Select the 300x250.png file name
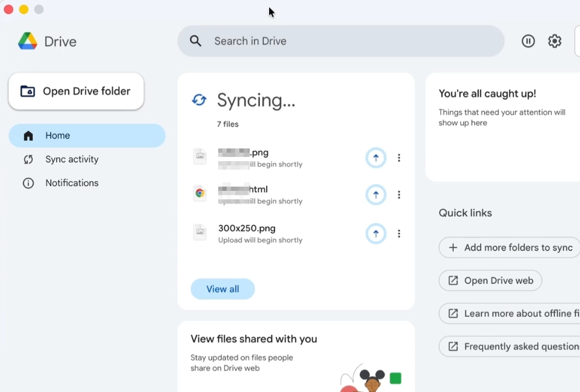The height and width of the screenshot is (392, 580). click(247, 228)
